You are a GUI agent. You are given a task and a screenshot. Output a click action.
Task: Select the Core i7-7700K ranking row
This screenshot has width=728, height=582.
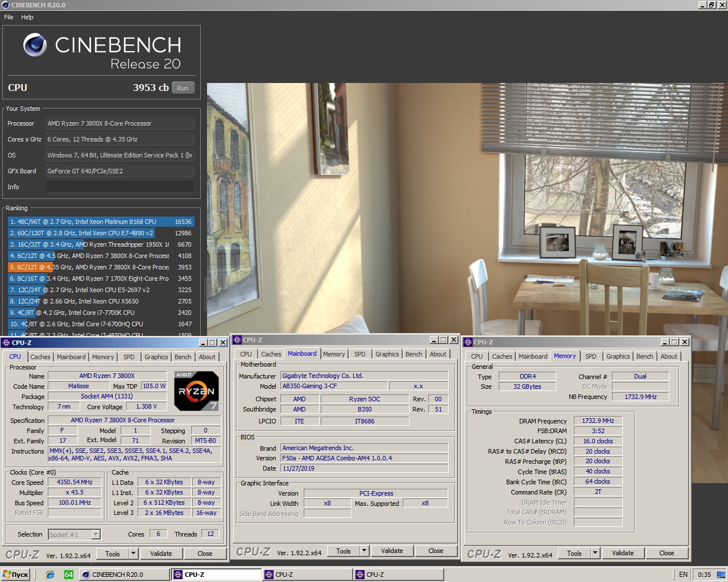[101, 313]
